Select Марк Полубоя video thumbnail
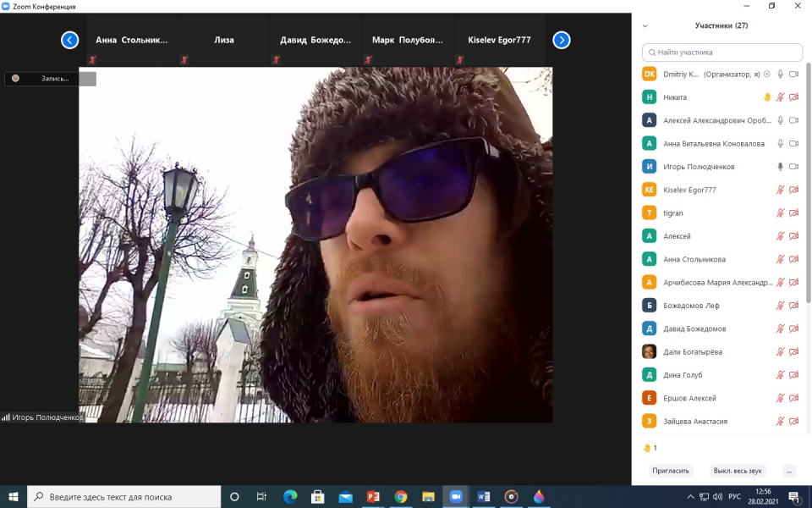Image resolution: width=812 pixels, height=508 pixels. 408,40
